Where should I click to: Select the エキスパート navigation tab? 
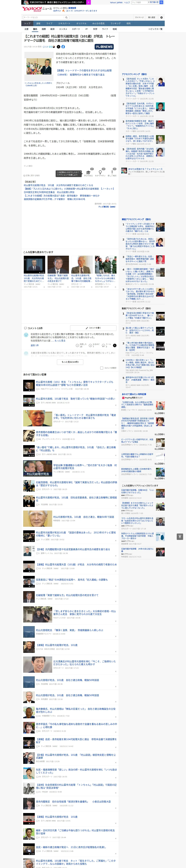coord(64,24)
